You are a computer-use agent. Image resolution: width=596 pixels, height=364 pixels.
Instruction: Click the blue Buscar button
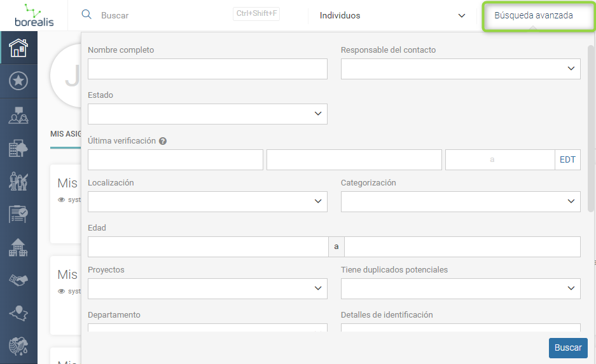tap(568, 347)
